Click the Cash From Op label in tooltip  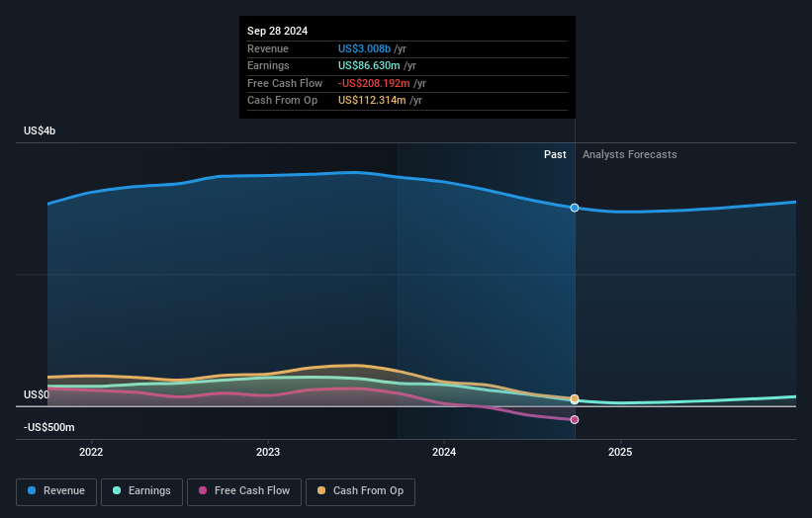(x=282, y=101)
